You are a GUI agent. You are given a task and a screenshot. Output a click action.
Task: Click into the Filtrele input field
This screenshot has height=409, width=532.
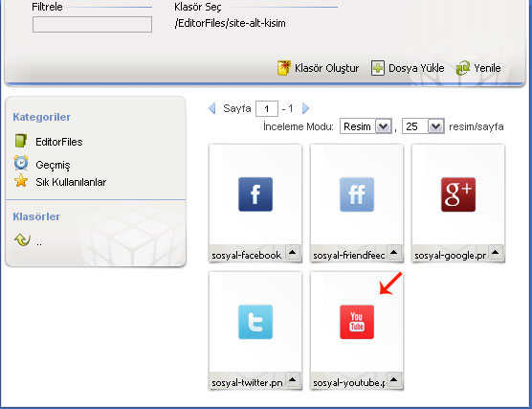click(92, 25)
